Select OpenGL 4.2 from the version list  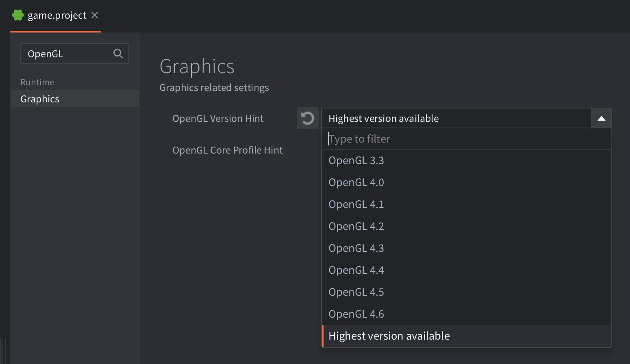[356, 226]
